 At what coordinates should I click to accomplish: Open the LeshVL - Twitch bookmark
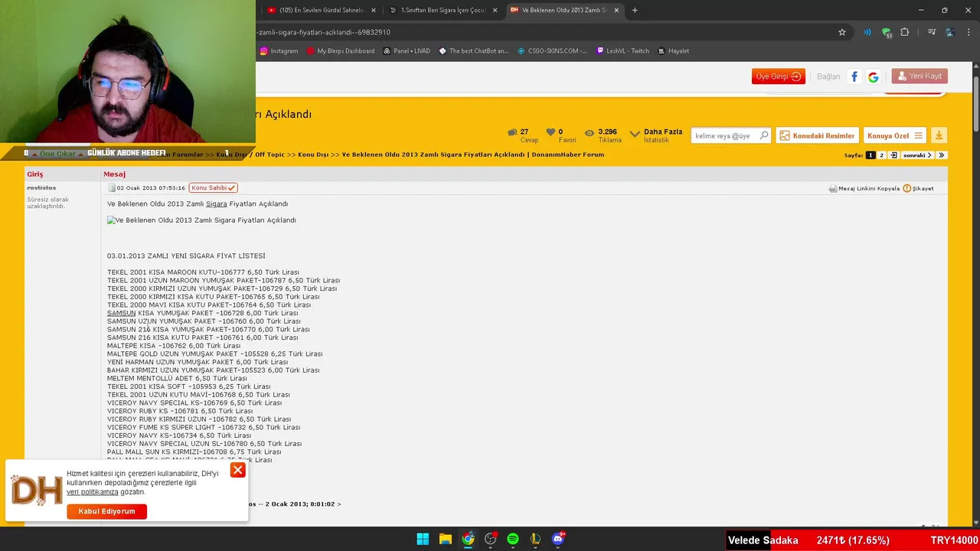coord(622,51)
